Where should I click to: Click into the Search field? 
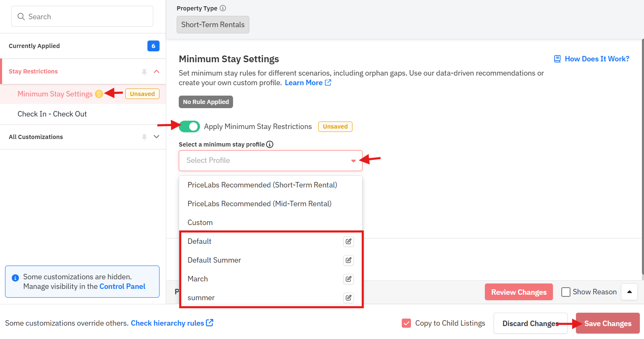(x=82, y=16)
